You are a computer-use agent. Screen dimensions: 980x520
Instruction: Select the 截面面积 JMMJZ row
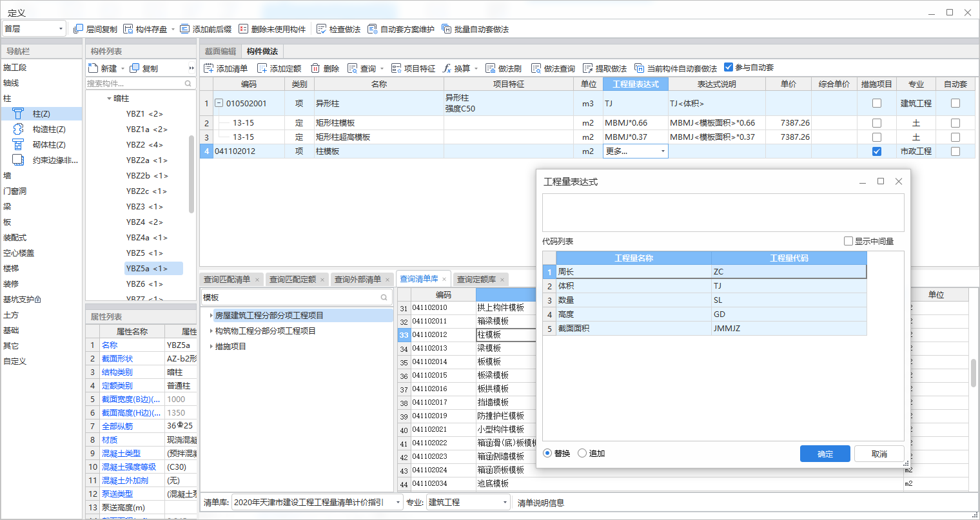pyautogui.click(x=705, y=328)
